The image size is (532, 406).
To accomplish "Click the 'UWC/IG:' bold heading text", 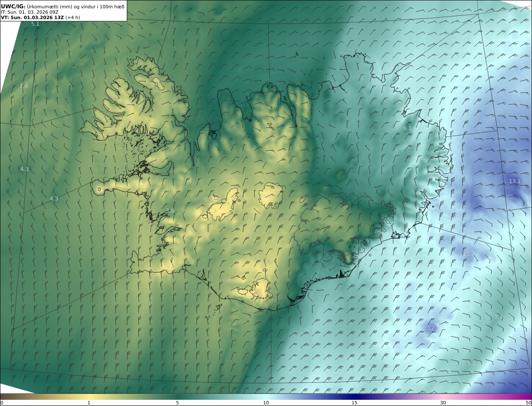I will [x=13, y=7].
